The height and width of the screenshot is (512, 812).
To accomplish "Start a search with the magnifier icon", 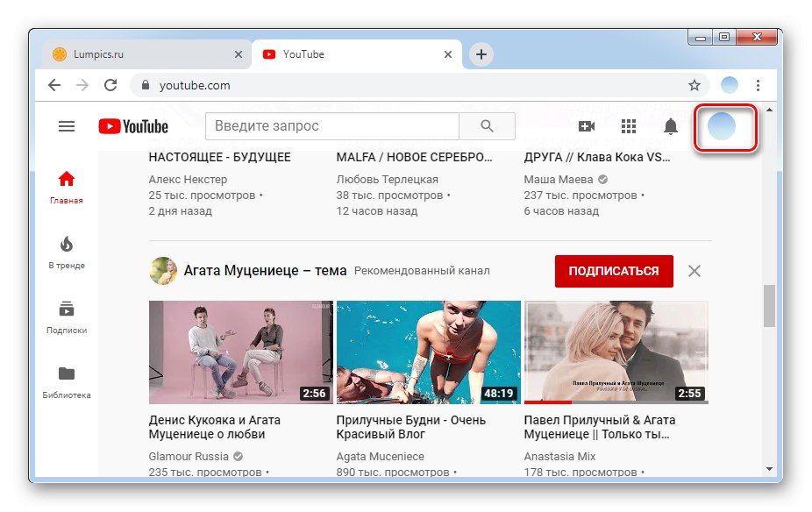I will 487,125.
